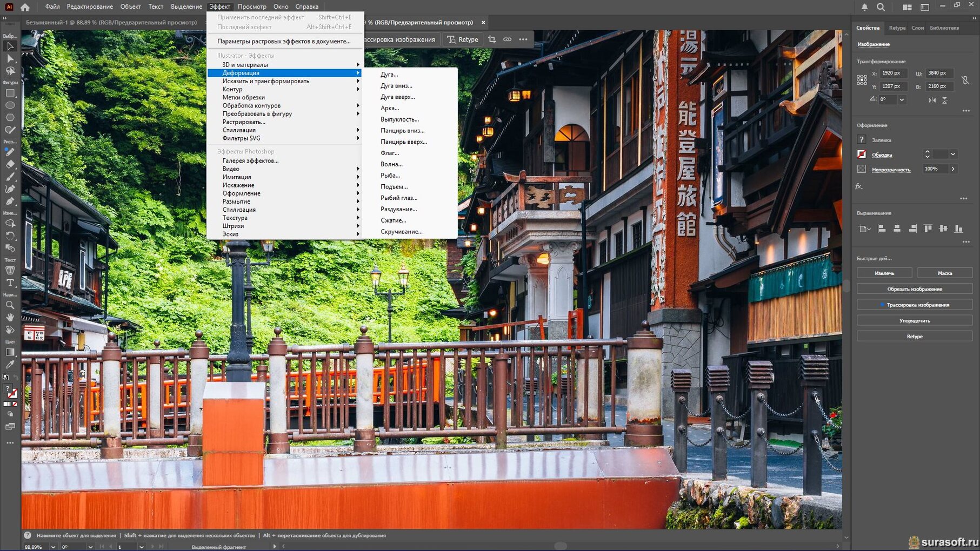Set the reference point in the transform grid
Image resolution: width=980 pixels, height=551 pixels.
click(x=862, y=80)
